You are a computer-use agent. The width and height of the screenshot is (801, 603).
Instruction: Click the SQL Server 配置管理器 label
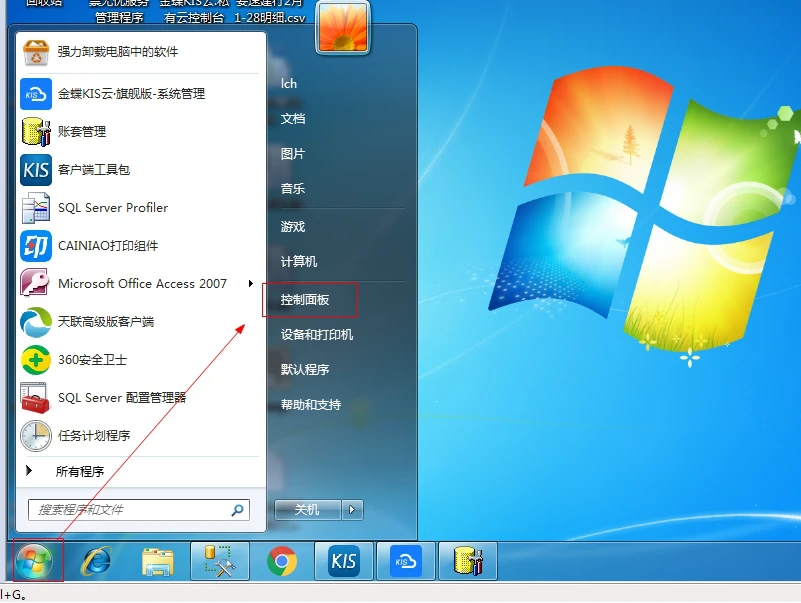click(122, 398)
